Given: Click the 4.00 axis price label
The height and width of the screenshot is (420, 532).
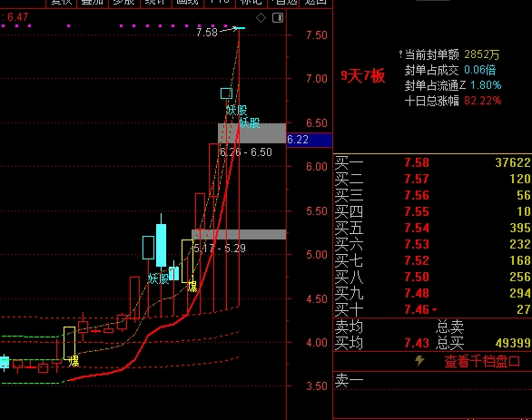Looking at the screenshot, I should click(x=317, y=342).
